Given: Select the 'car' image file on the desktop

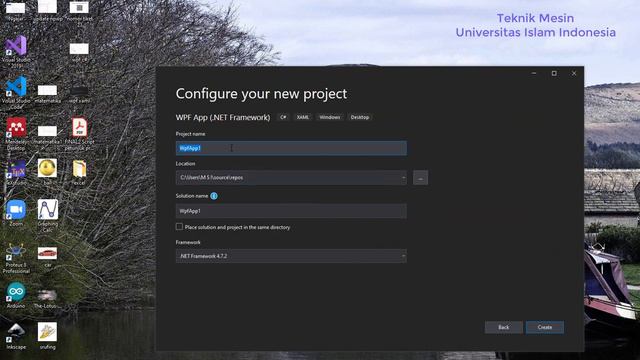Looking at the screenshot, I should 47,256.
